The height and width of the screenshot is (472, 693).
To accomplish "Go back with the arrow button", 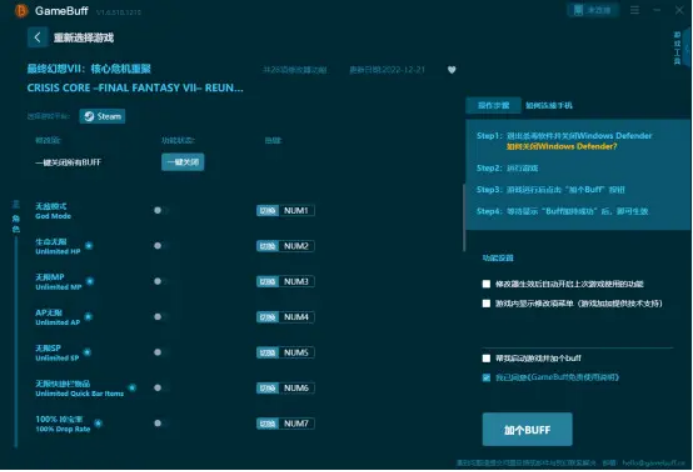I will pyautogui.click(x=38, y=38).
